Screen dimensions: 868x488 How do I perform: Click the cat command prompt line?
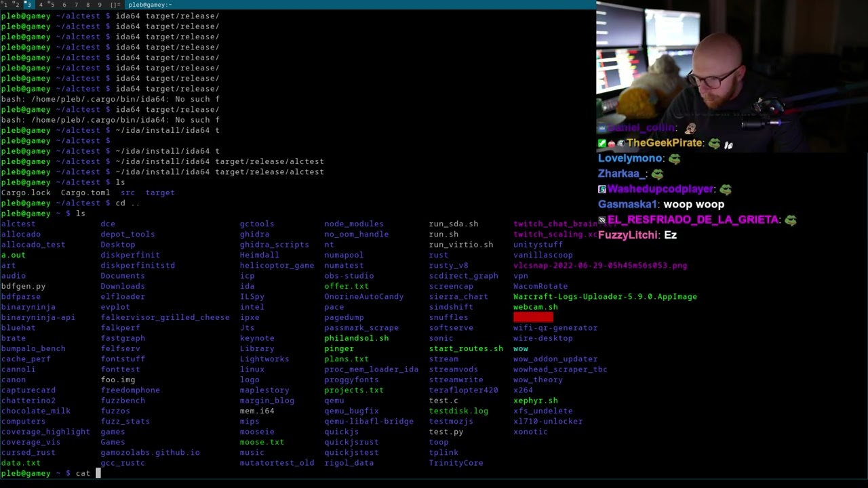click(x=51, y=473)
